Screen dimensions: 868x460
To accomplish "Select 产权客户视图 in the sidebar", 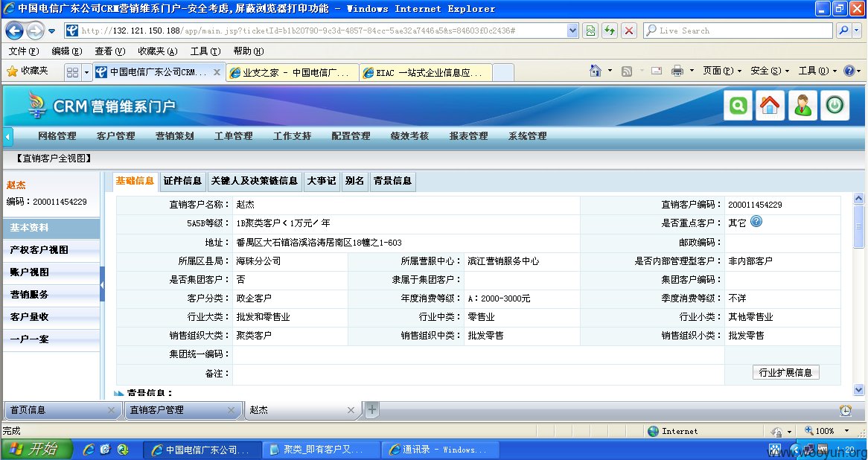I will coord(51,249).
